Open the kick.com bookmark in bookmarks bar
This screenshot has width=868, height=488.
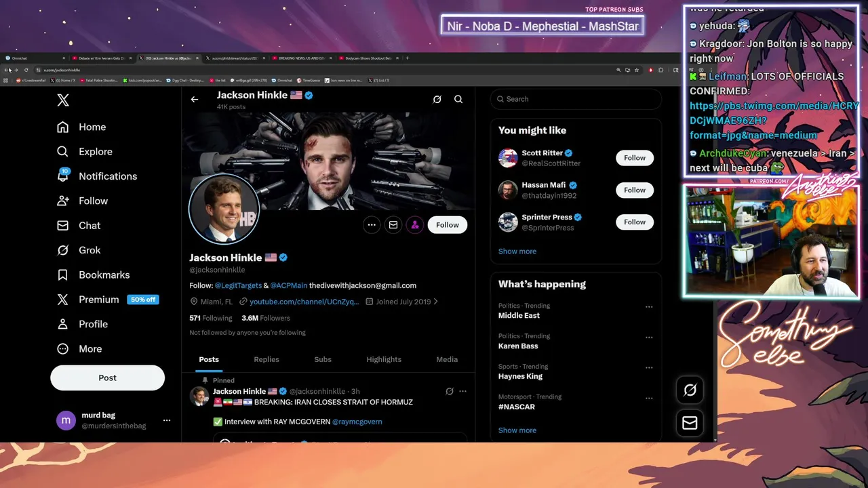click(142, 80)
